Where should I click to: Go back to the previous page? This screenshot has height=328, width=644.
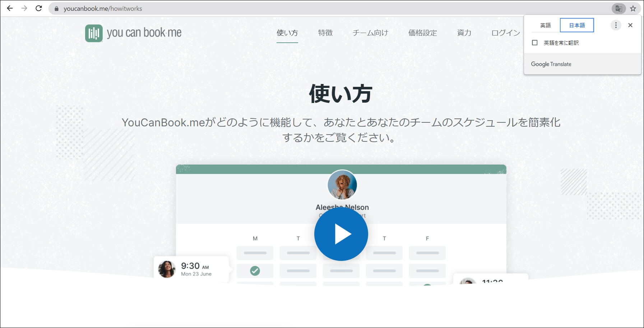coord(10,8)
